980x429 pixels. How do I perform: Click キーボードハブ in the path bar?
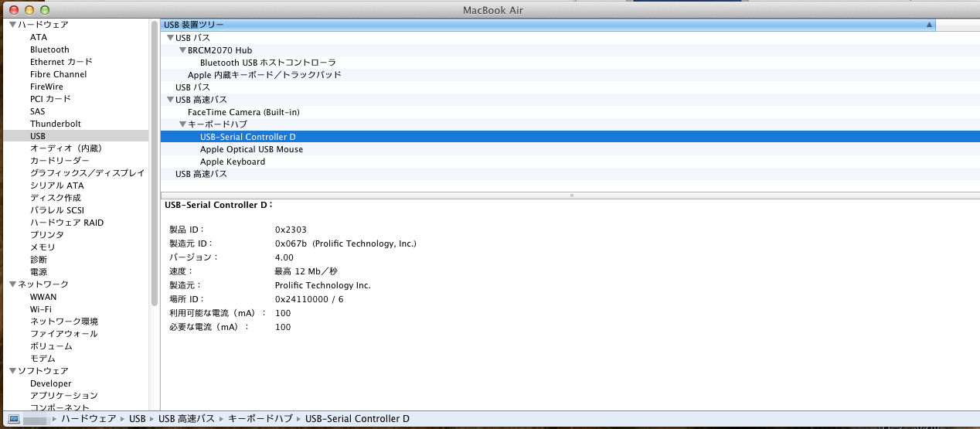(260, 419)
